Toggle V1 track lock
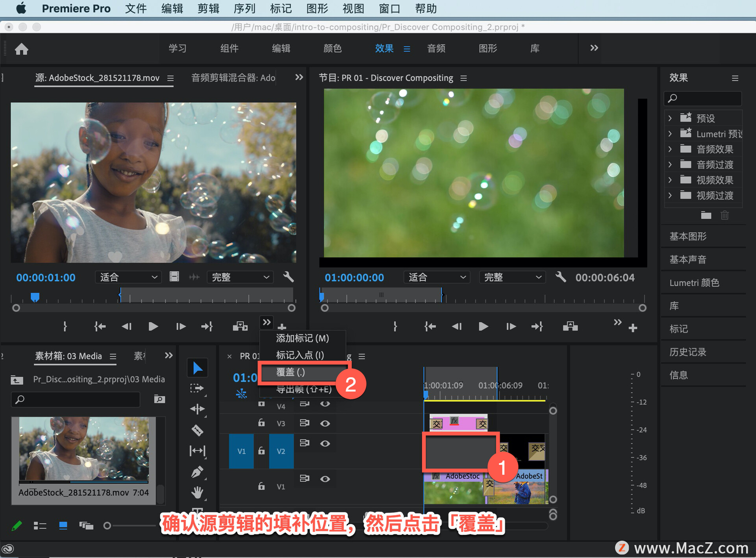The image size is (756, 558). tap(261, 486)
